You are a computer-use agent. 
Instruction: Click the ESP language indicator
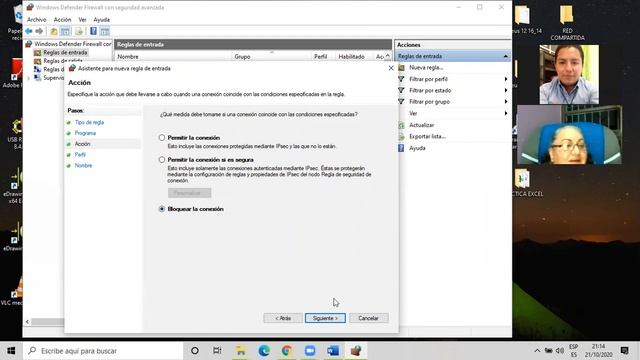click(573, 351)
